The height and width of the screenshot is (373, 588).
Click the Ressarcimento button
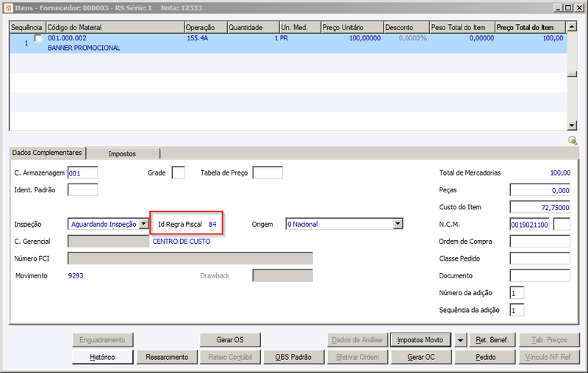(x=167, y=357)
